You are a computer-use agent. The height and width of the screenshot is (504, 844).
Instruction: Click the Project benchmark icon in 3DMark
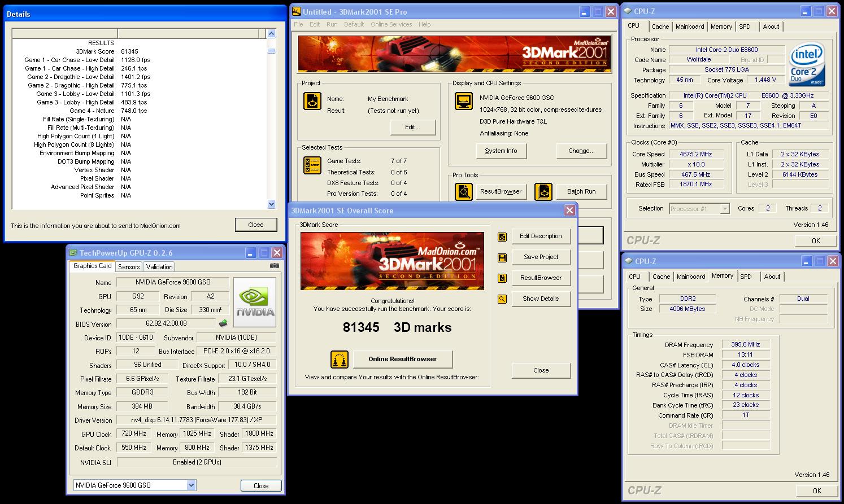(x=312, y=101)
